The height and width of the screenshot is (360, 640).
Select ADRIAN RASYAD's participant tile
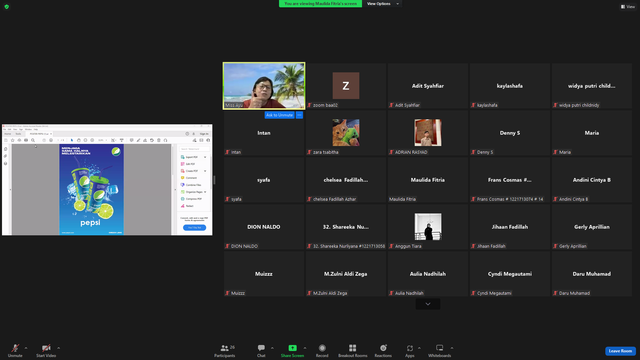pos(428,133)
